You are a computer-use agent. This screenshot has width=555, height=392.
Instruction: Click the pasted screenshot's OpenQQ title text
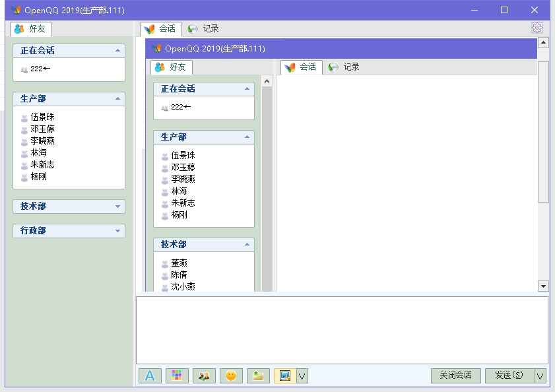point(215,49)
